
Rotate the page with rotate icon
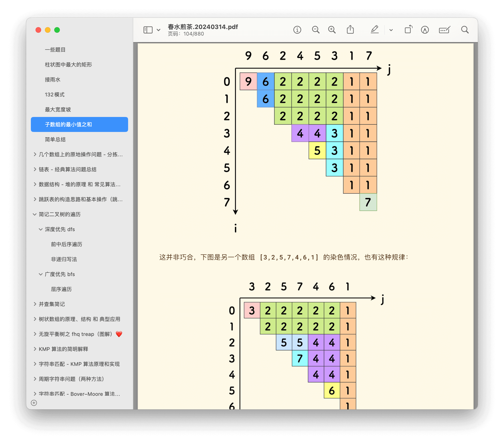pos(408,30)
